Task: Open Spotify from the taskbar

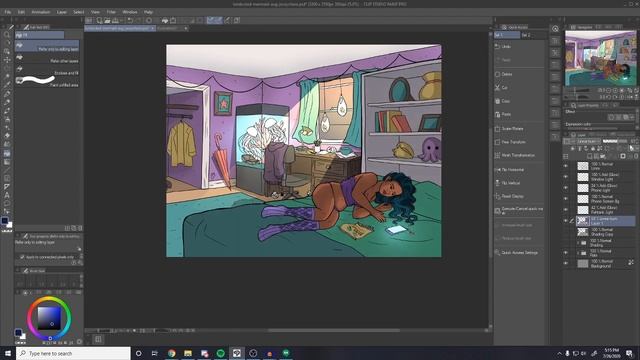Action: pyautogui.click(x=220, y=353)
